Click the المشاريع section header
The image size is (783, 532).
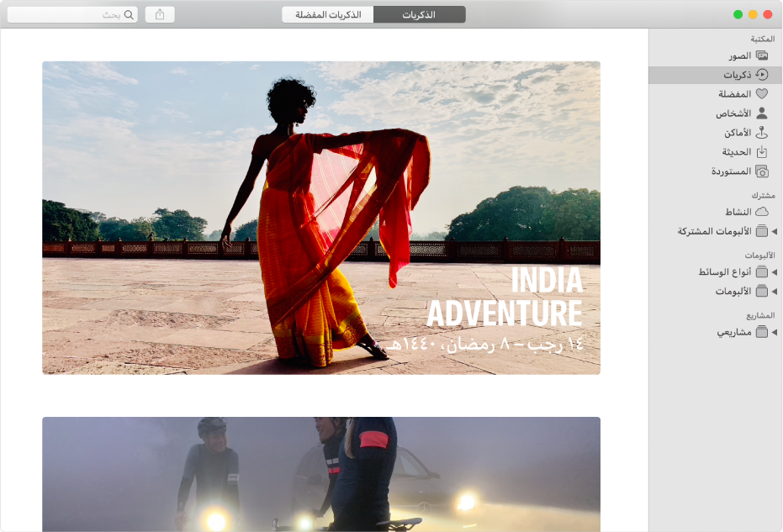click(x=760, y=315)
